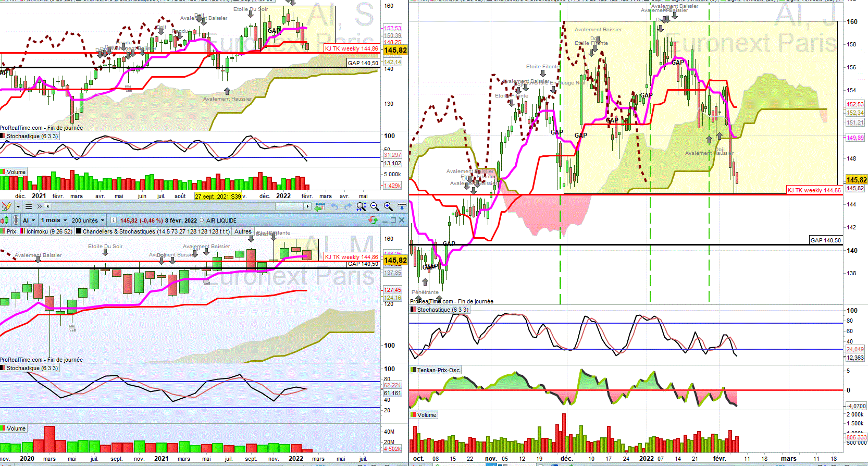Open the AI ticker dropdown
Viewport: 868px width, 466px height.
tap(29, 220)
